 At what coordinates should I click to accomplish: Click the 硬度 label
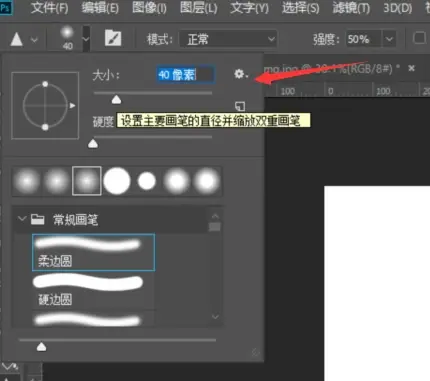pos(103,122)
